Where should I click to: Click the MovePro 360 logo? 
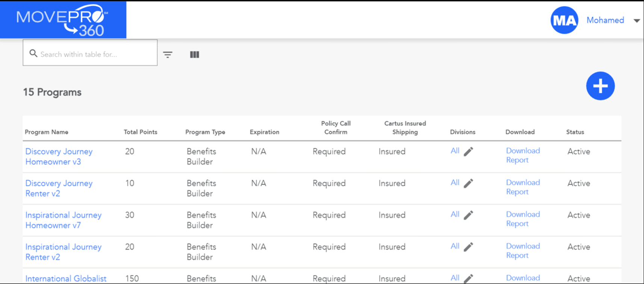63,20
